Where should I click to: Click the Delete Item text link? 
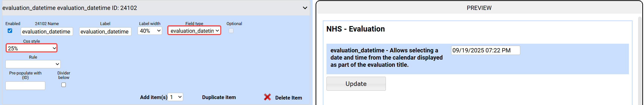[x=288, y=98]
